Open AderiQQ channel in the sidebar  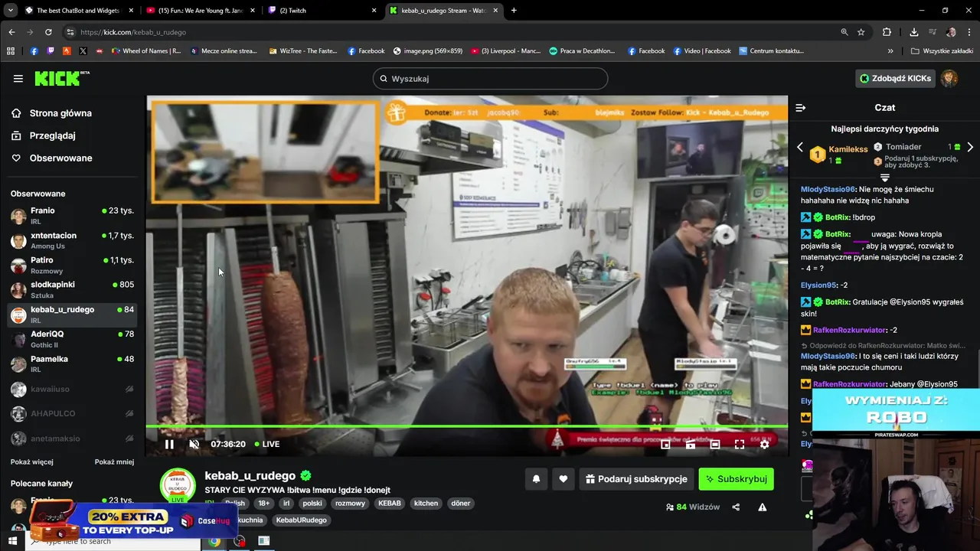pos(73,339)
